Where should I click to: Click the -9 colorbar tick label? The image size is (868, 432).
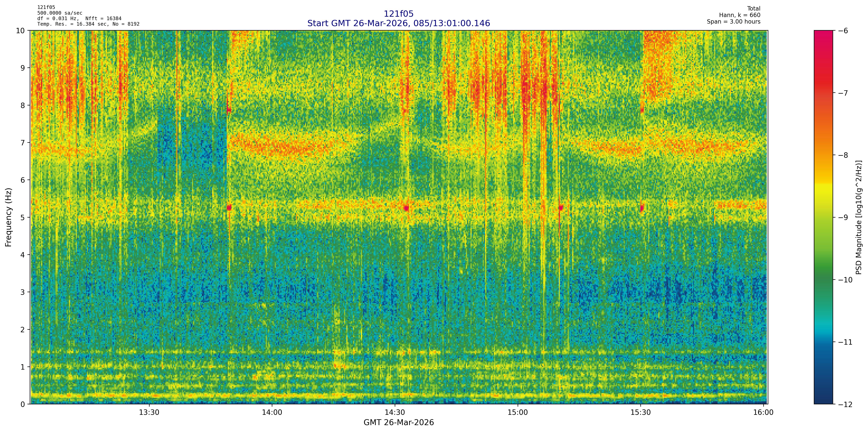coord(843,217)
